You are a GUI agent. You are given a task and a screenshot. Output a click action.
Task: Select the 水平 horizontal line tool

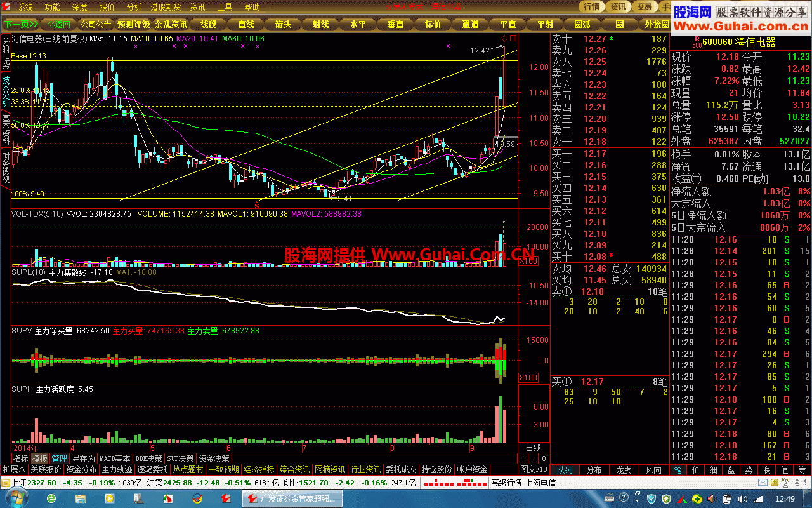(x=358, y=24)
